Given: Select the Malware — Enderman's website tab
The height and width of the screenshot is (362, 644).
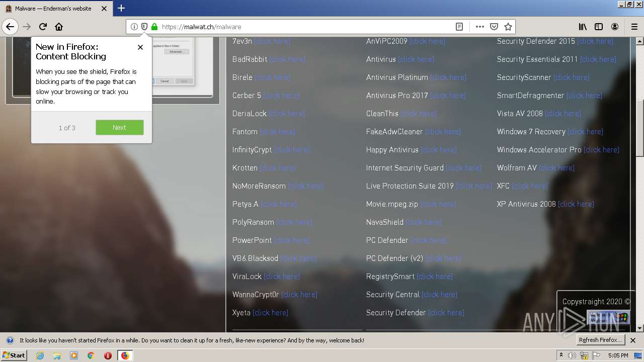Looking at the screenshot, I should pyautogui.click(x=56, y=9).
